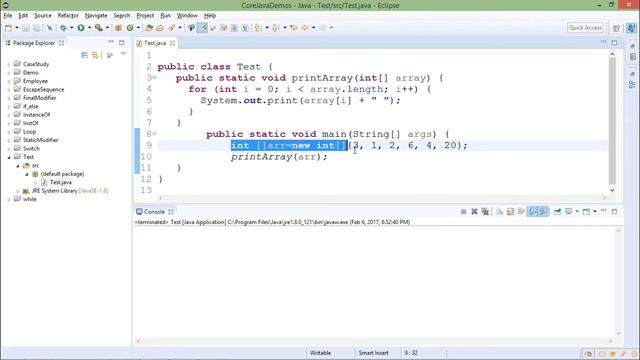Click the Clear Console icon
This screenshot has height=360, width=640.
[500, 211]
